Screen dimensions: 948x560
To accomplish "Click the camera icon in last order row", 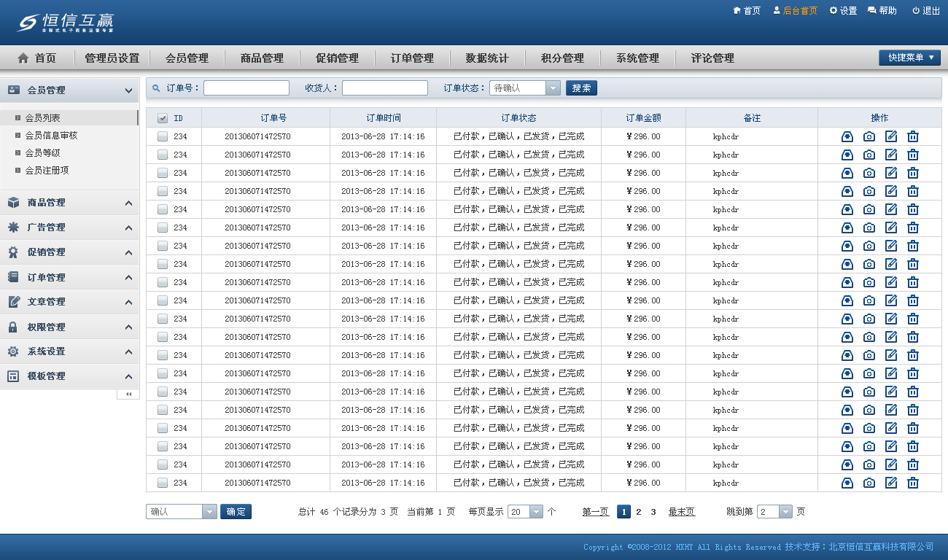I will pos(869,483).
